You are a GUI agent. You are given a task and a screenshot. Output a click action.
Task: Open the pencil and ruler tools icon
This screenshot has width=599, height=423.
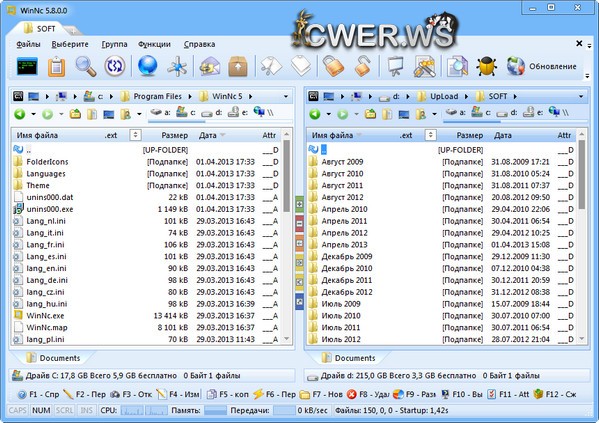pyautogui.click(x=424, y=66)
